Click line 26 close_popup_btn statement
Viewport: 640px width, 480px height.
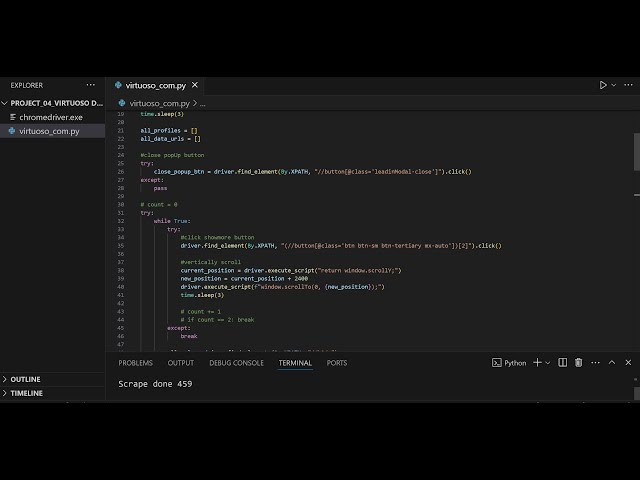tap(312, 172)
